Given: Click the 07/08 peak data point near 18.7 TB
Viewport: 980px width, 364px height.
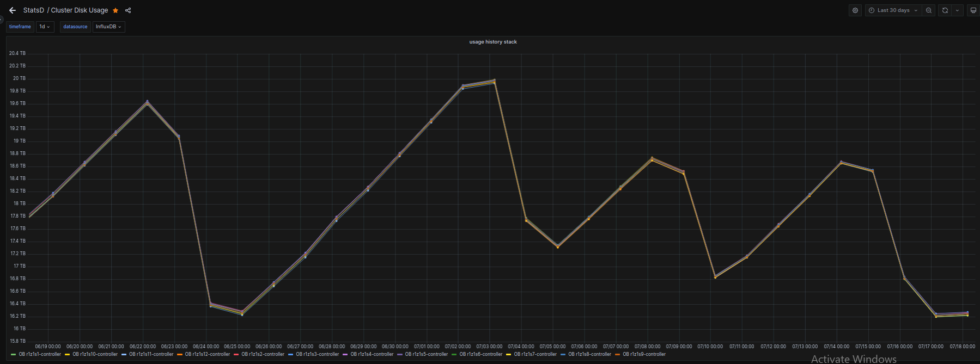Looking at the screenshot, I should (x=652, y=159).
